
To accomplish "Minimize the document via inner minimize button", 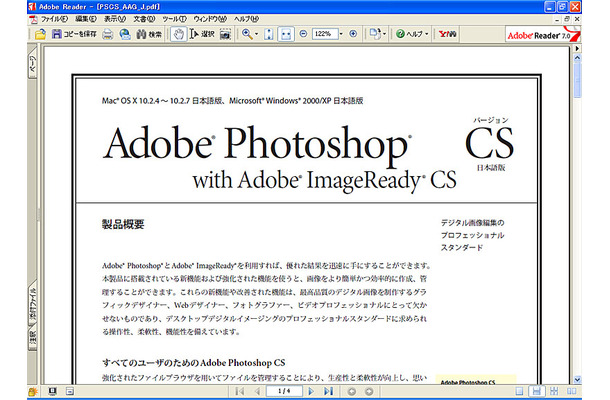I will pyautogui.click(x=558, y=19).
